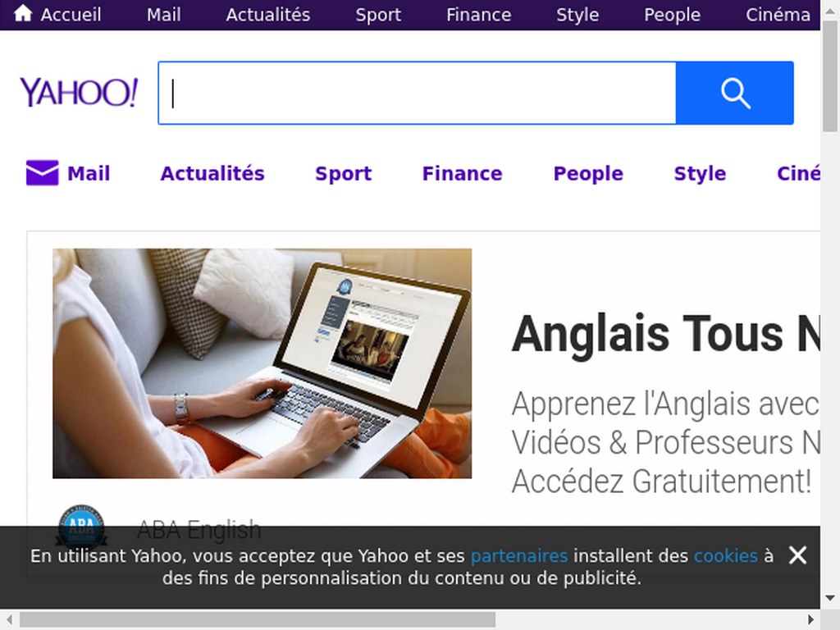Click the Accédez Gratuitement! ad text
840x630 pixels.
click(662, 481)
